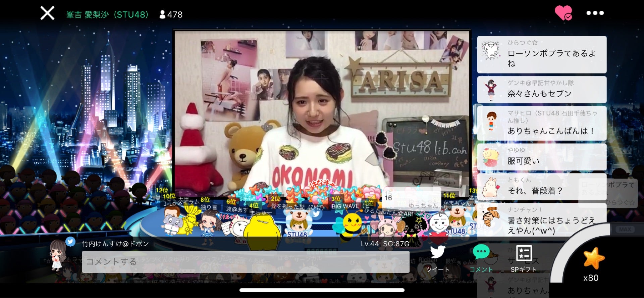Close the live stream with X icon
The height and width of the screenshot is (298, 644).
click(47, 13)
